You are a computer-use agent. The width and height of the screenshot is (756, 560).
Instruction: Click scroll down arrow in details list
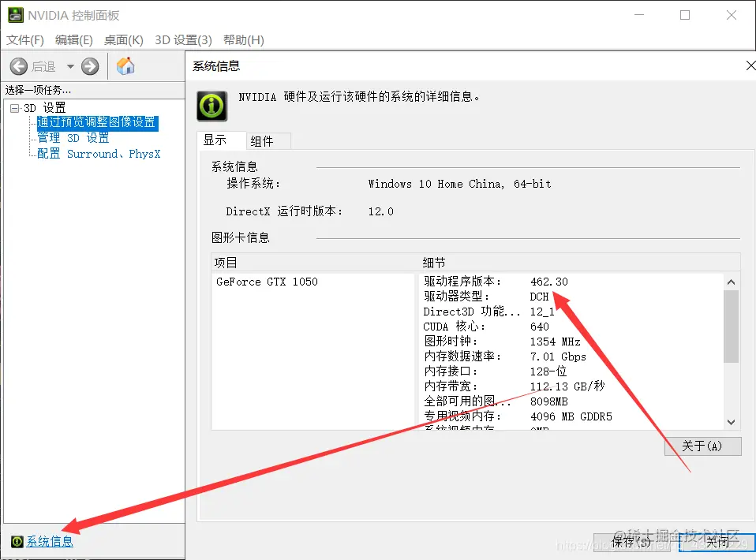point(731,422)
